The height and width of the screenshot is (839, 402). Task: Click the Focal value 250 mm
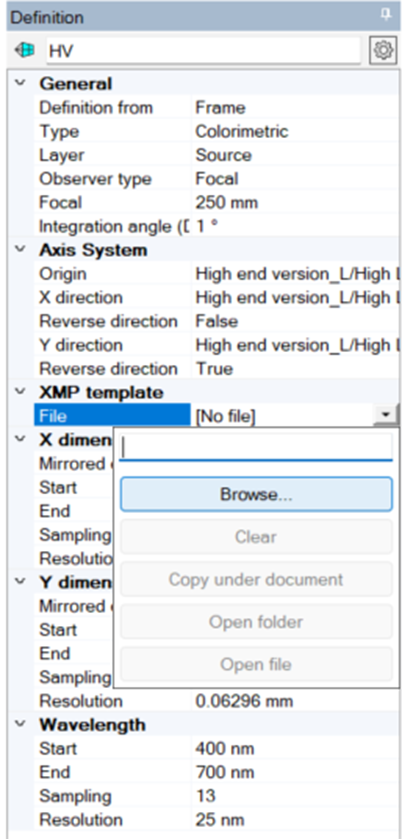click(226, 202)
